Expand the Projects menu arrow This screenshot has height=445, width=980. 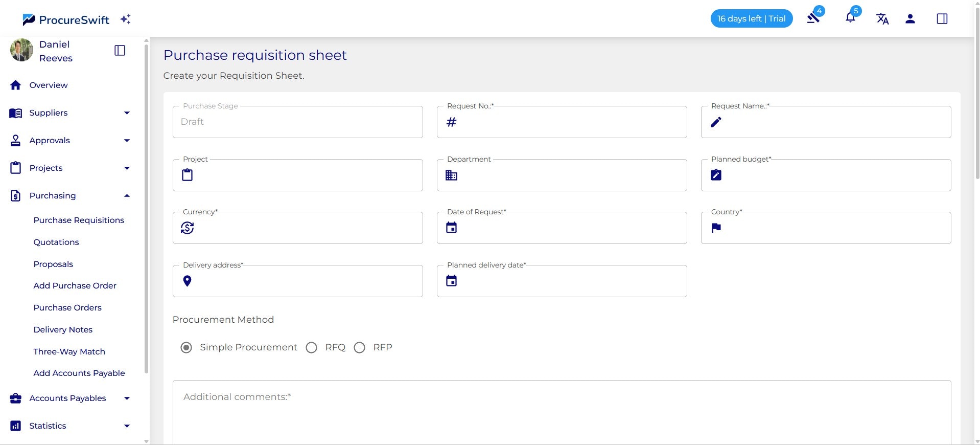(127, 168)
